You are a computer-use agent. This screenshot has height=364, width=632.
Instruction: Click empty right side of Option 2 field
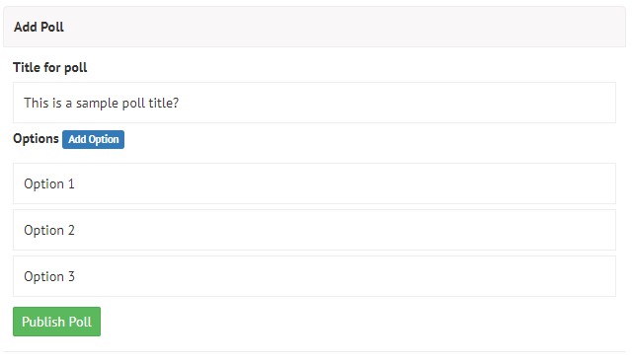point(443,230)
